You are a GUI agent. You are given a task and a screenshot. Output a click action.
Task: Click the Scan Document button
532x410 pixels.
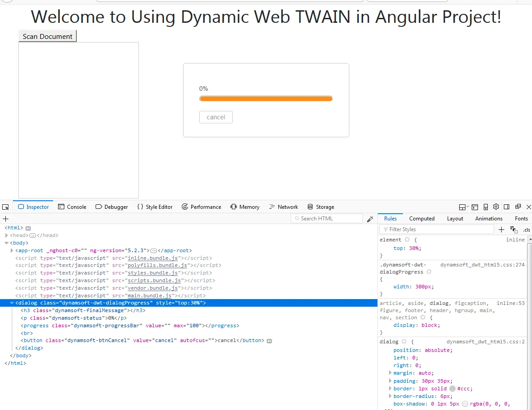point(47,36)
